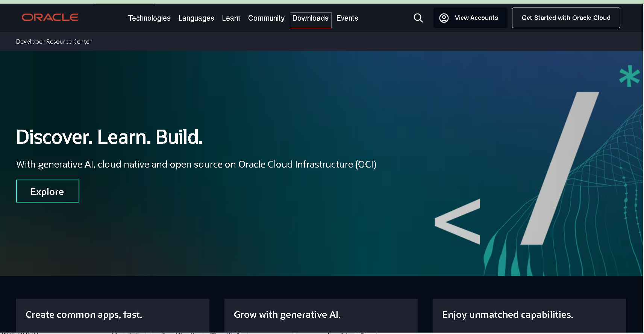Screen dimensions: 644x334
Task: Click the Explore button
Action: (48, 191)
